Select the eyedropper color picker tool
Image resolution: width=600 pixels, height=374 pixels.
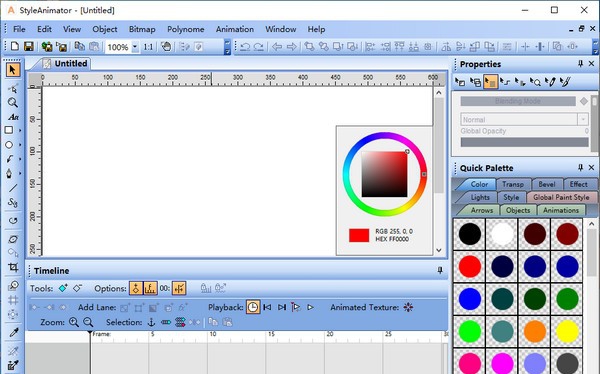pyautogui.click(x=13, y=332)
